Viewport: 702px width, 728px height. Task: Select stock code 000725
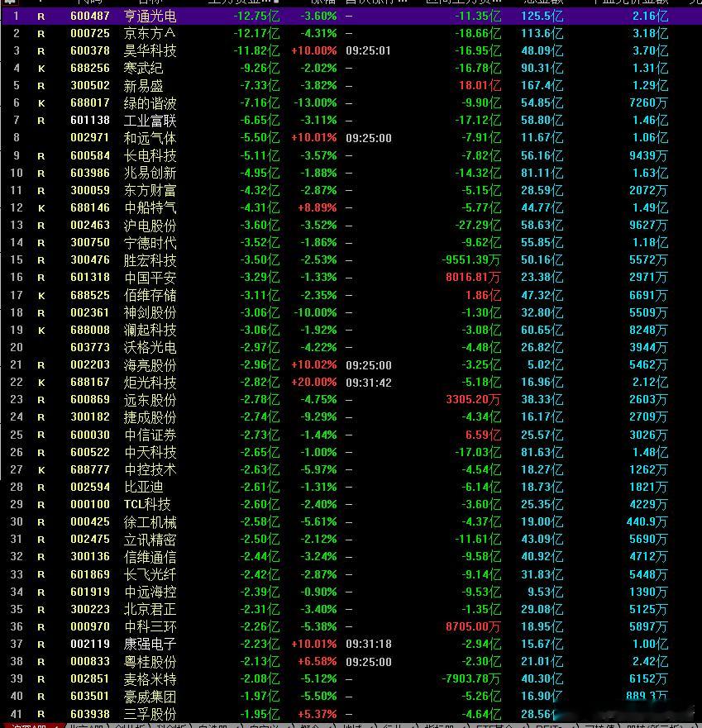pyautogui.click(x=90, y=33)
